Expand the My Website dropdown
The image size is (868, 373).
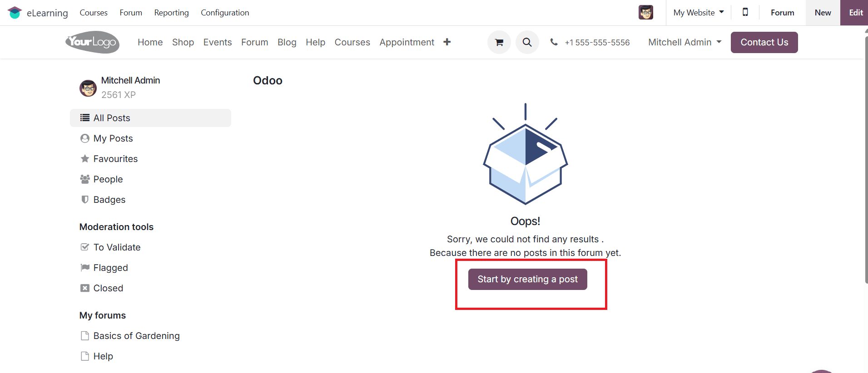click(698, 13)
